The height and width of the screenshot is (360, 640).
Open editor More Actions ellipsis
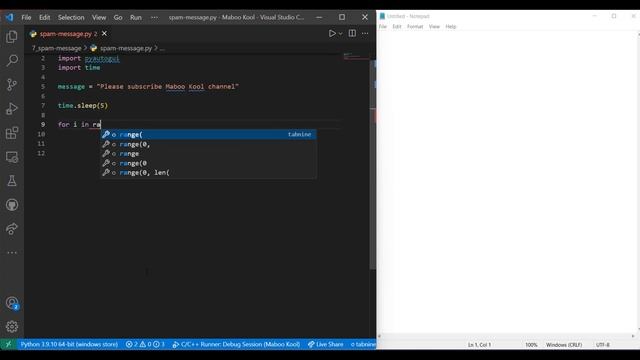click(365, 33)
